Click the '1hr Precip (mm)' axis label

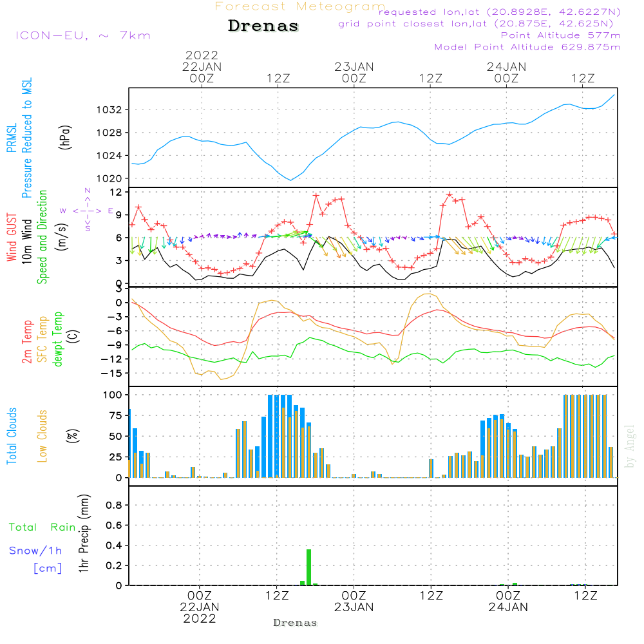(x=84, y=533)
